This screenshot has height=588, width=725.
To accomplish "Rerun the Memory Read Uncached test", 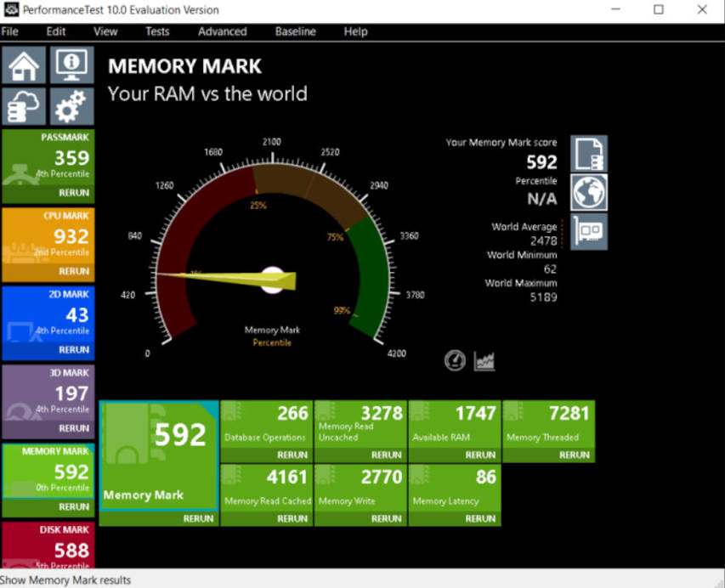I will (x=386, y=455).
